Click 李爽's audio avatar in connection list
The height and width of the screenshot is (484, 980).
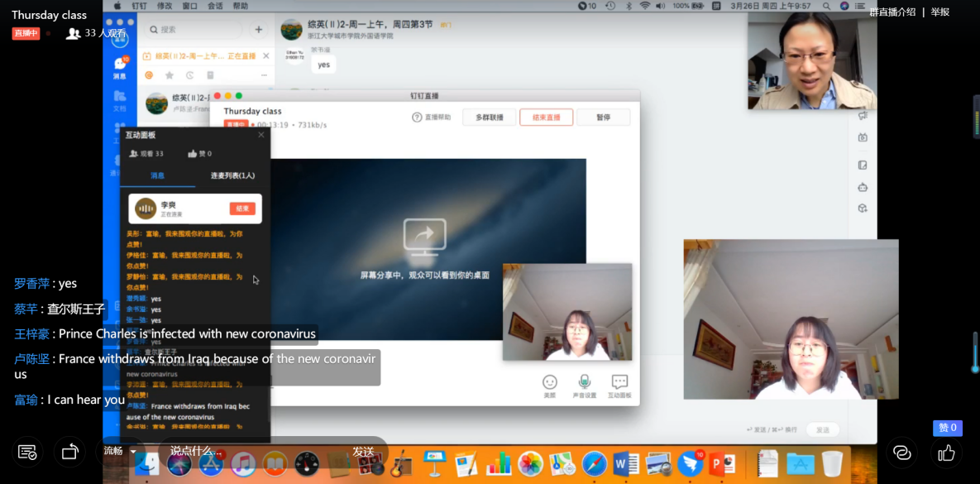(x=146, y=208)
